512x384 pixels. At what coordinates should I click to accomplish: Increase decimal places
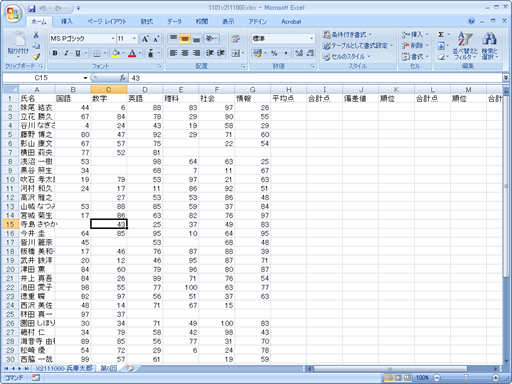(299, 53)
